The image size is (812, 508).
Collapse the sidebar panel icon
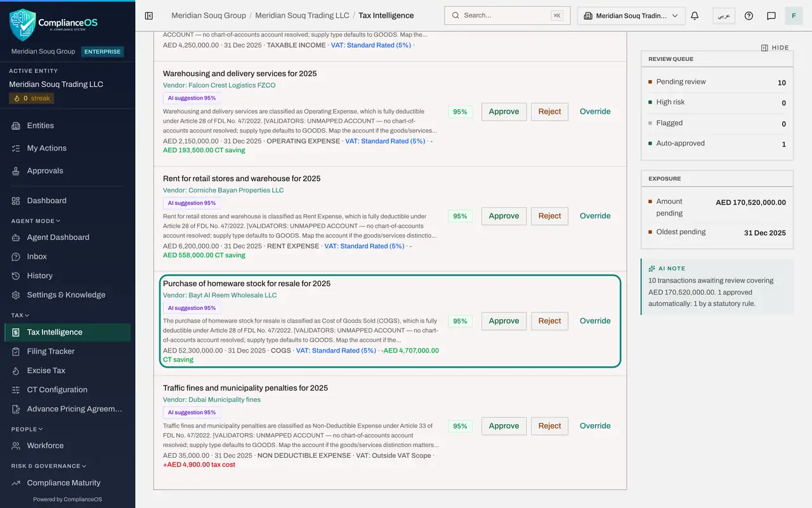[149, 15]
